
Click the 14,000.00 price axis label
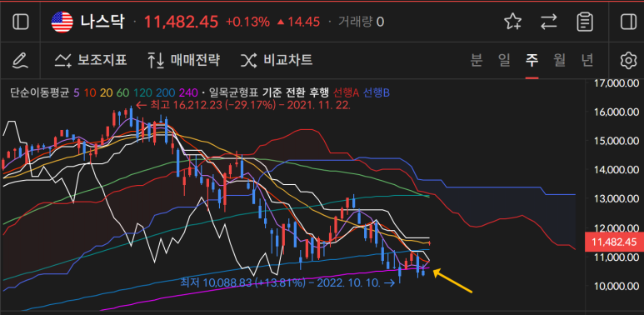point(617,170)
